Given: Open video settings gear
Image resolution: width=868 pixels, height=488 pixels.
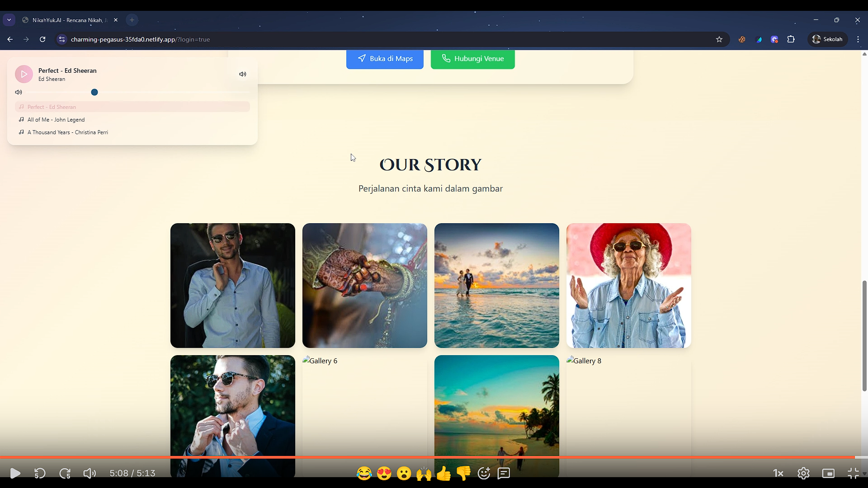Looking at the screenshot, I should (803, 473).
